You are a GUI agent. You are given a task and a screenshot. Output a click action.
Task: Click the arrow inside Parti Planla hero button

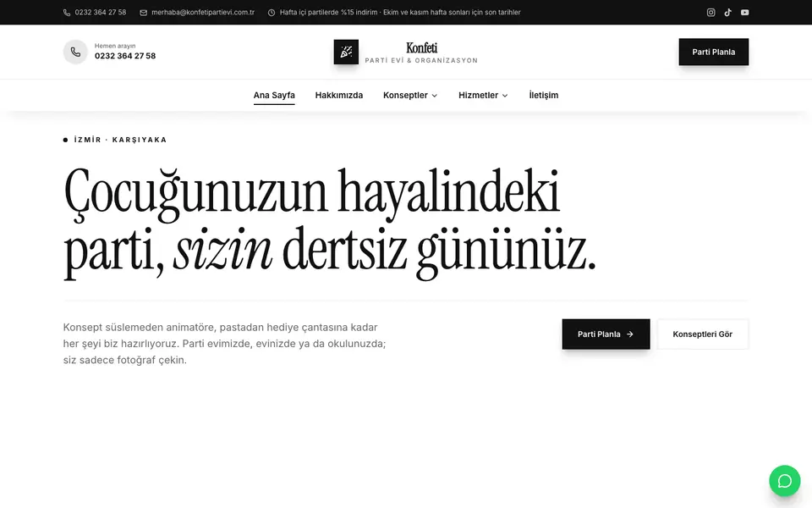coord(629,334)
